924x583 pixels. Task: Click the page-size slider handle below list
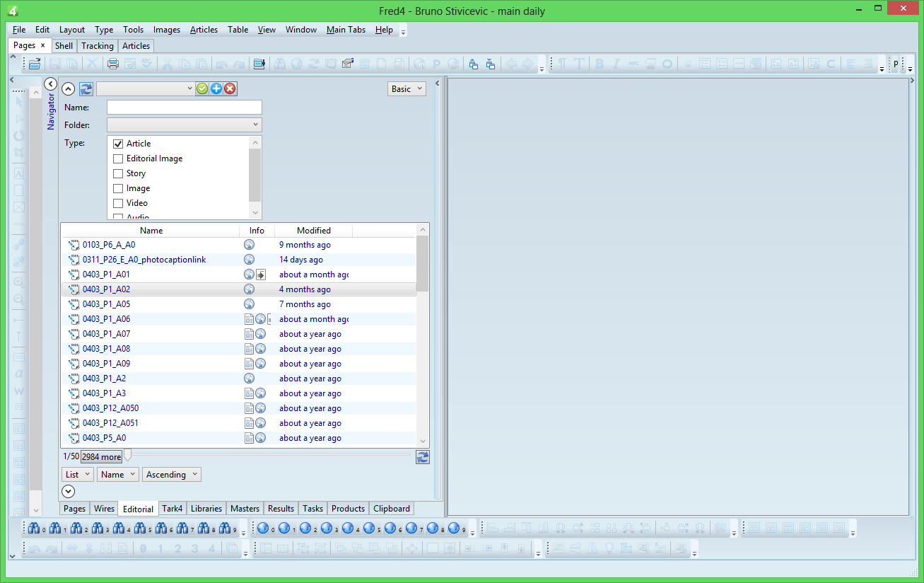127,454
